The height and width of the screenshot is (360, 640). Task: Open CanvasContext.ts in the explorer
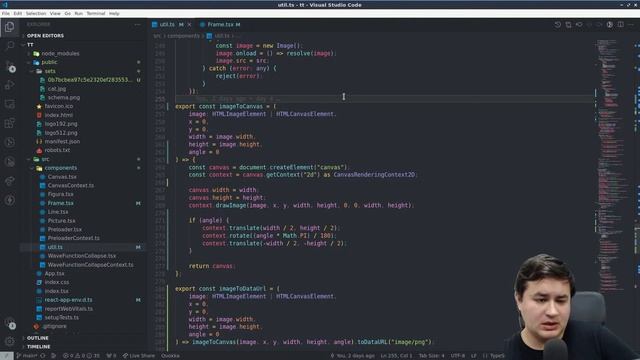coord(82,185)
